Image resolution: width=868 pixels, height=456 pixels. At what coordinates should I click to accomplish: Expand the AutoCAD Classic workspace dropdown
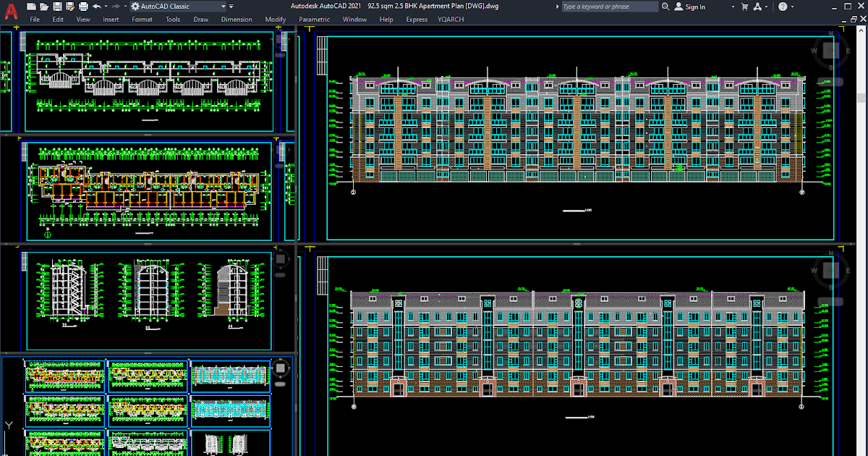click(x=223, y=7)
